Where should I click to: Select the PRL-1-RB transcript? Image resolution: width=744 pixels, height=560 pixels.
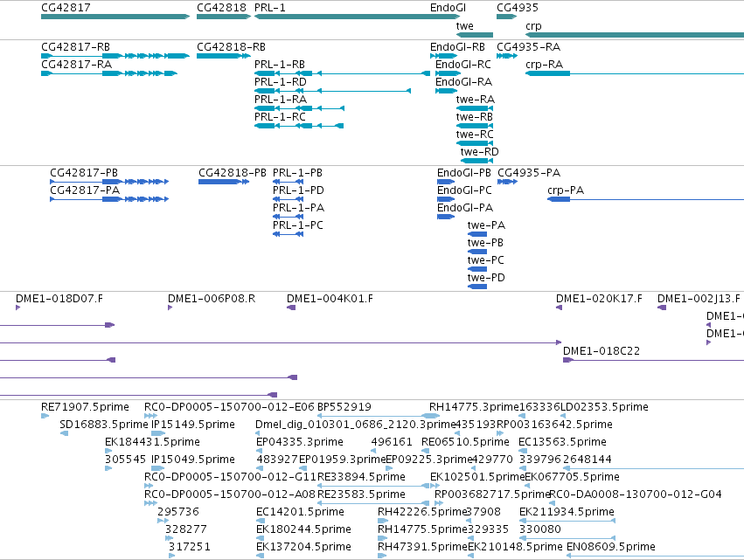(x=342, y=73)
